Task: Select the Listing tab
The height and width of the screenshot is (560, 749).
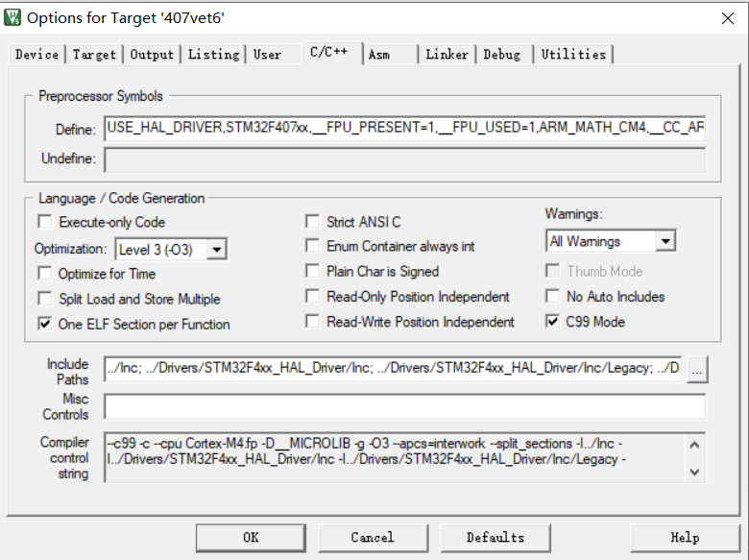Action: (213, 55)
